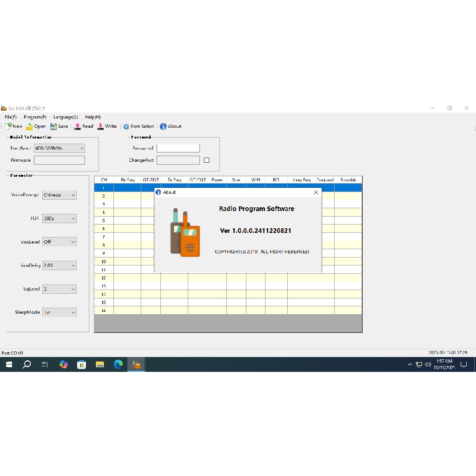Open the File(F) menu
This screenshot has height=476, width=476.
click(x=11, y=117)
